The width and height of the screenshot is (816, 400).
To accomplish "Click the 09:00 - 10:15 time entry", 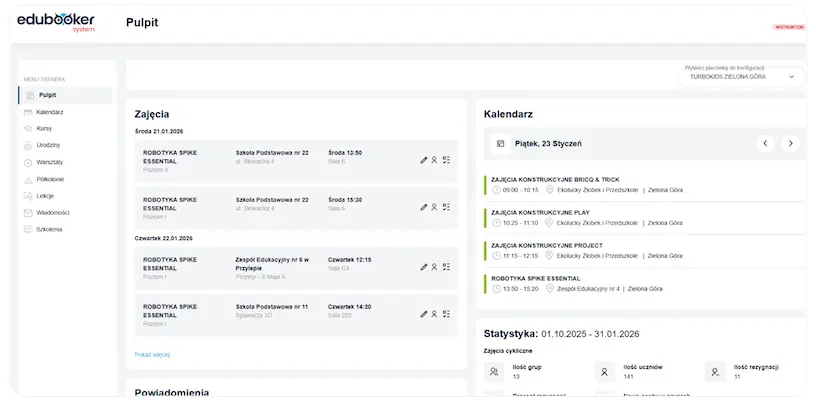I will (520, 190).
